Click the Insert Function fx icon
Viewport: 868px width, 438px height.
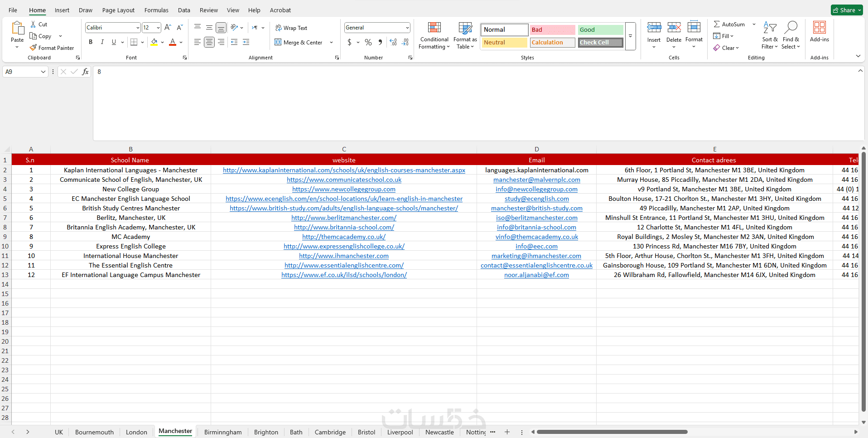[85, 72]
